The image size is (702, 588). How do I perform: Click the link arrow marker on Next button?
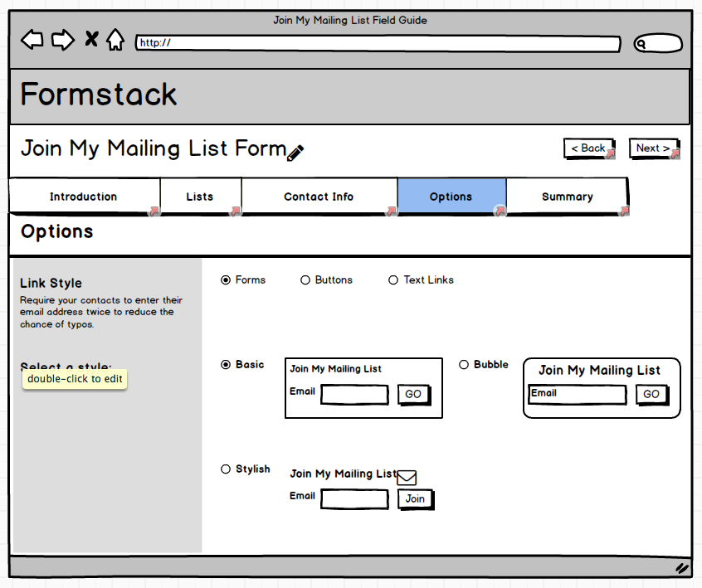tap(675, 154)
